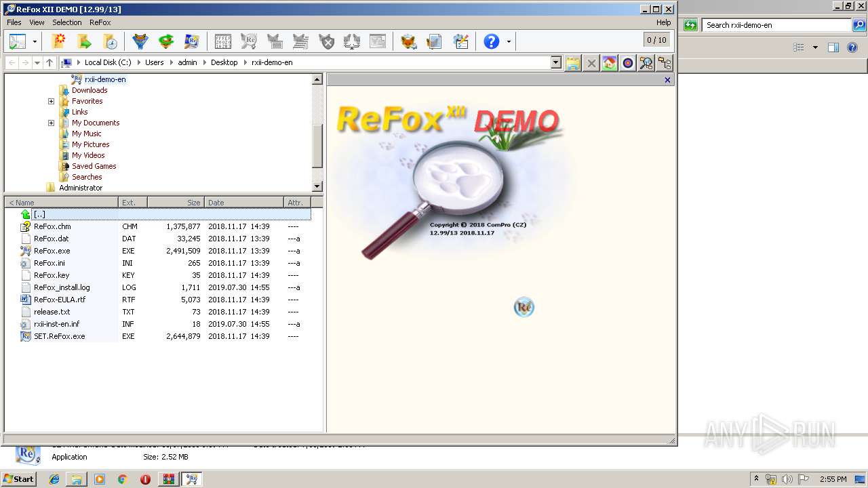Sort files by Size column header
868x488 pixels.
(x=176, y=203)
